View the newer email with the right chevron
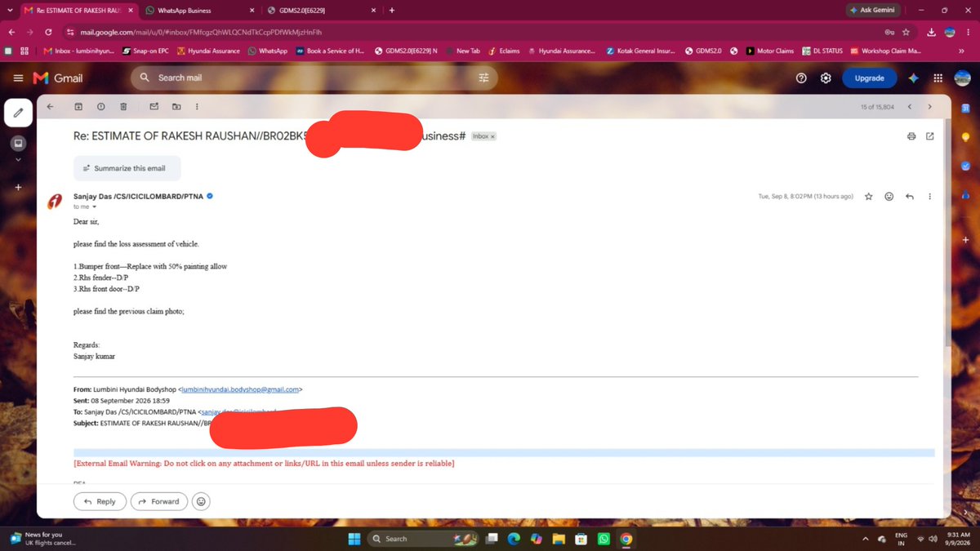 929,106
